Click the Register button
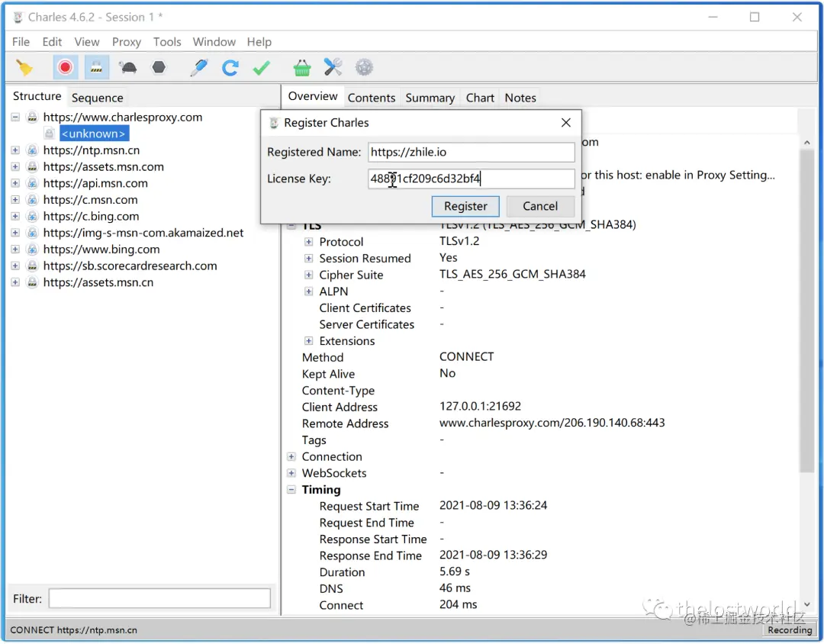The image size is (824, 644). tap(465, 206)
